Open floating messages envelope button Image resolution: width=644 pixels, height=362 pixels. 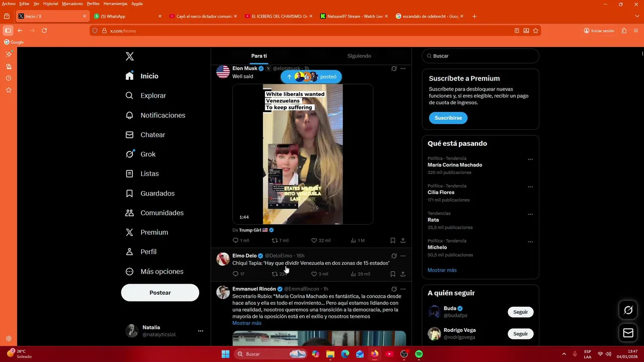[x=628, y=332]
